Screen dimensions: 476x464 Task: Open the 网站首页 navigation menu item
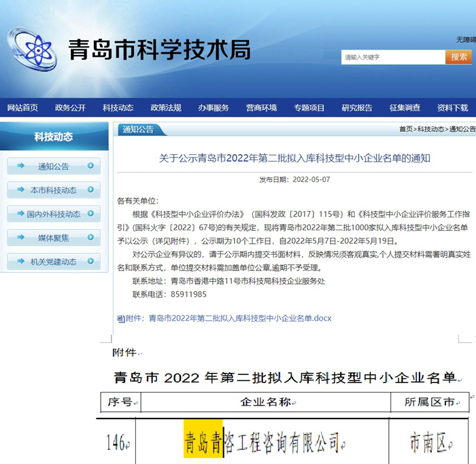point(22,108)
